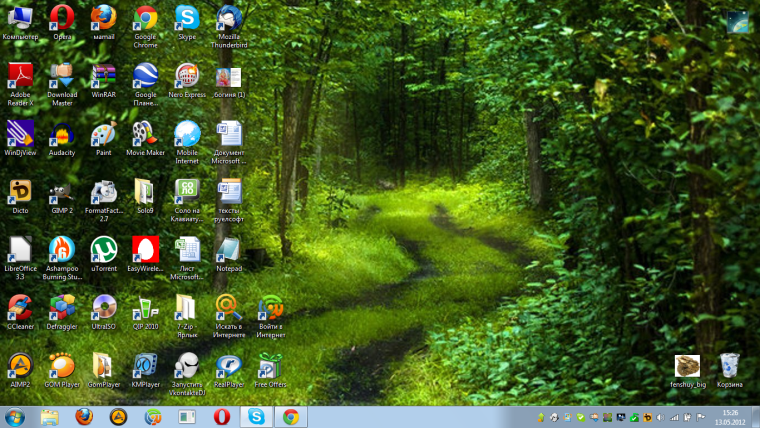760x428 pixels.
Task: Open the uTorrent desktop shortcut
Action: [104, 249]
